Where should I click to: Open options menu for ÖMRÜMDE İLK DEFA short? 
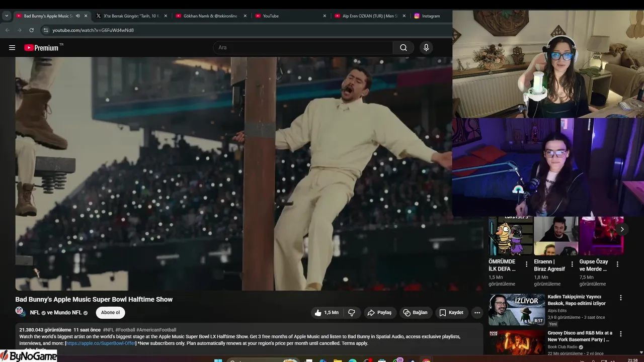pyautogui.click(x=527, y=264)
